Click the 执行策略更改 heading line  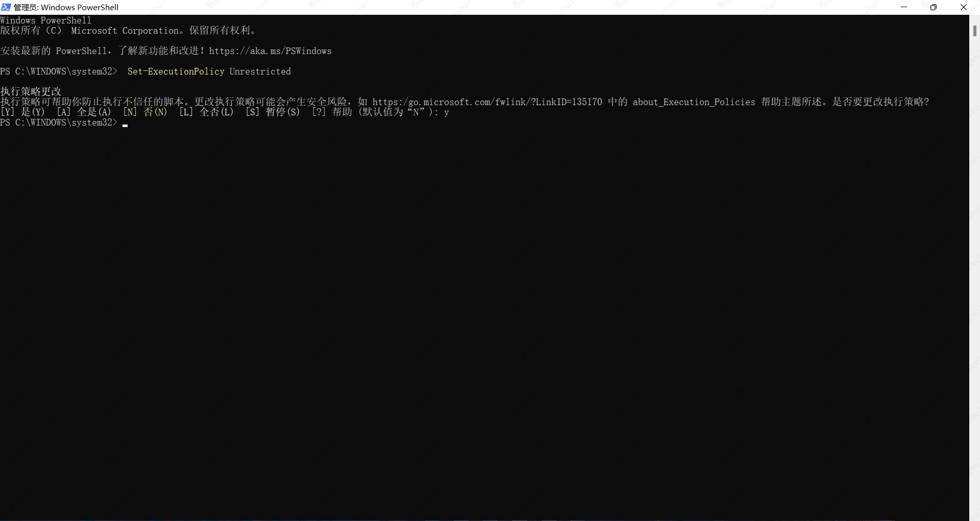pyautogui.click(x=31, y=91)
